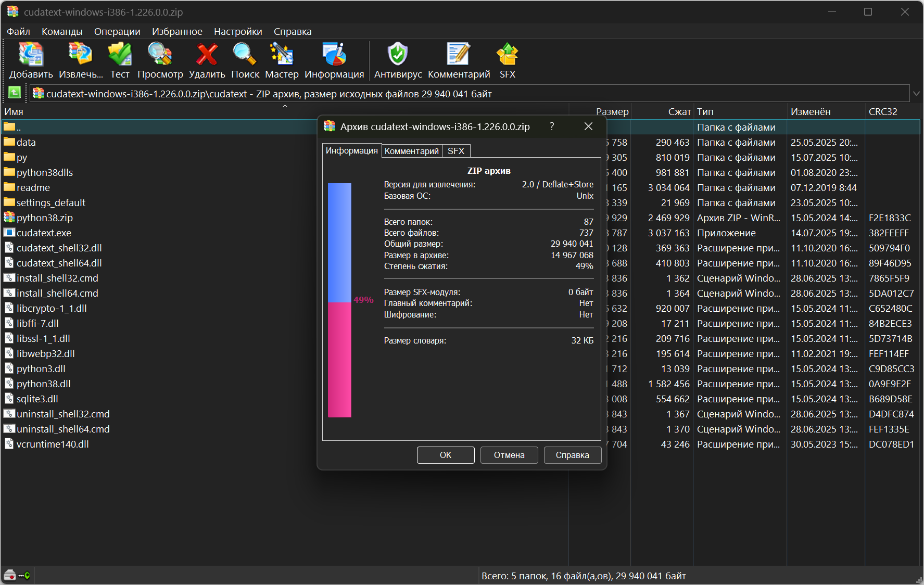Click the Извлечь (Extract) toolbar icon
The width and height of the screenshot is (924, 585).
[x=81, y=54]
